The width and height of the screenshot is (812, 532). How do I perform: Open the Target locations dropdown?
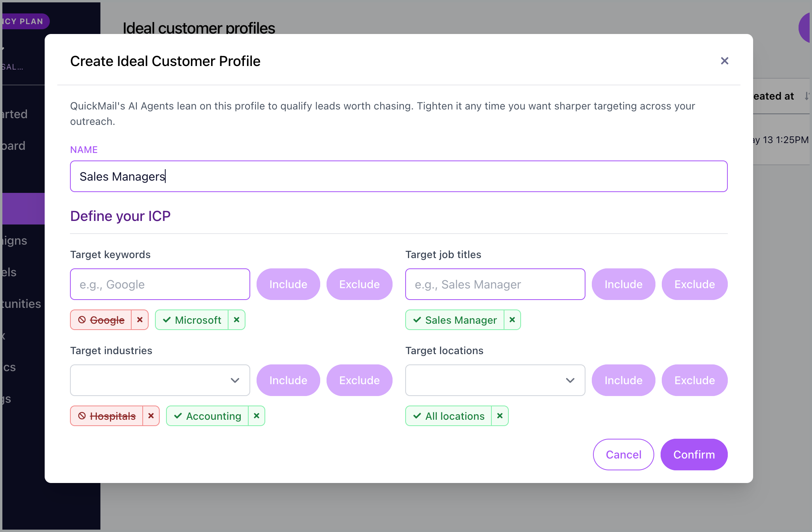(x=495, y=380)
